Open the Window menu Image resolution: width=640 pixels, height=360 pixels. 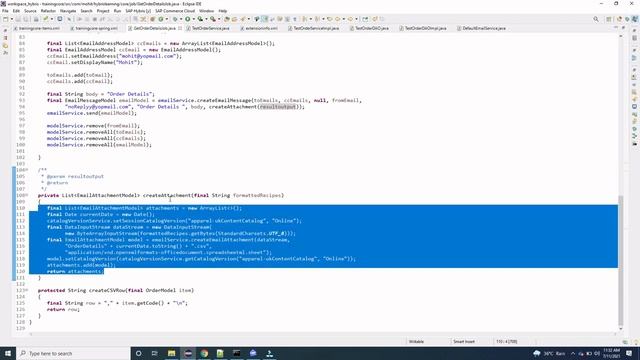(207, 11)
